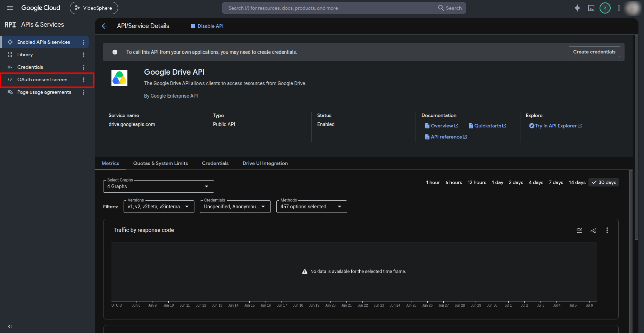Go to Enabled APIs & services
The height and width of the screenshot is (333, 644).
pyautogui.click(x=44, y=42)
